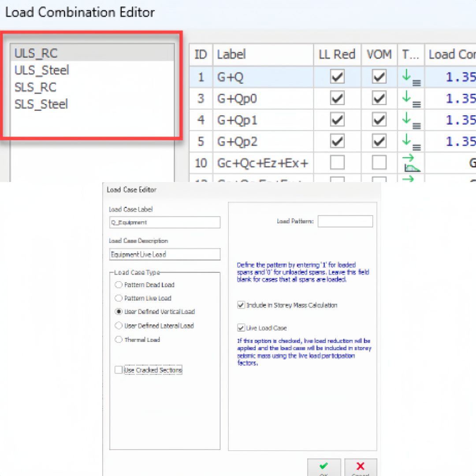Toggle LL Red checkbox for G+Qp1 row
This screenshot has height=476, width=476.
[337, 119]
